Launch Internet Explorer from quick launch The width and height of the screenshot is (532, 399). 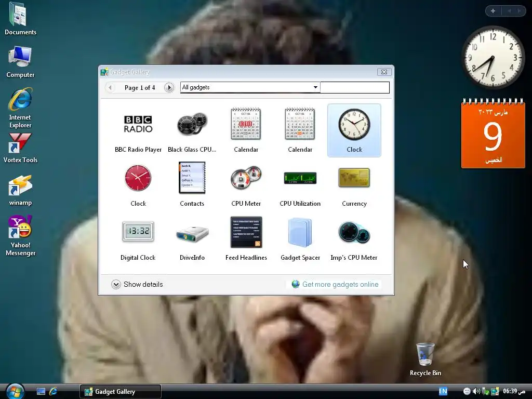point(54,392)
